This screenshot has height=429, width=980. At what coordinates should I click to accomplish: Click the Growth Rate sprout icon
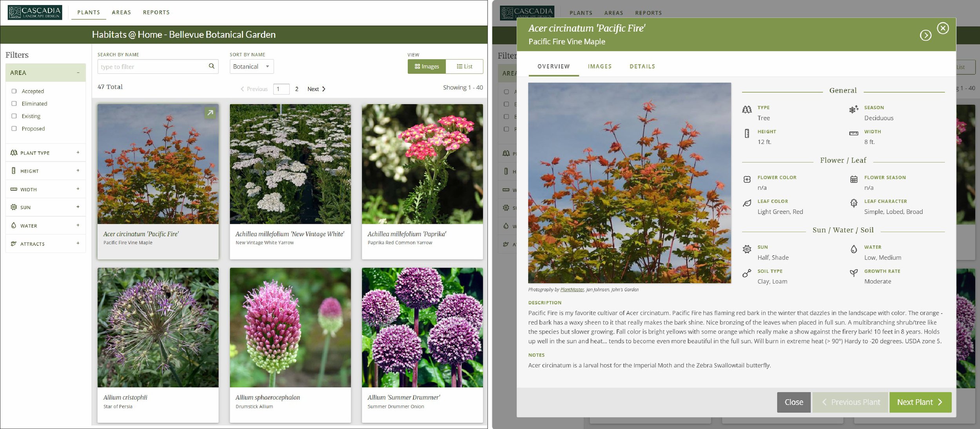853,273
